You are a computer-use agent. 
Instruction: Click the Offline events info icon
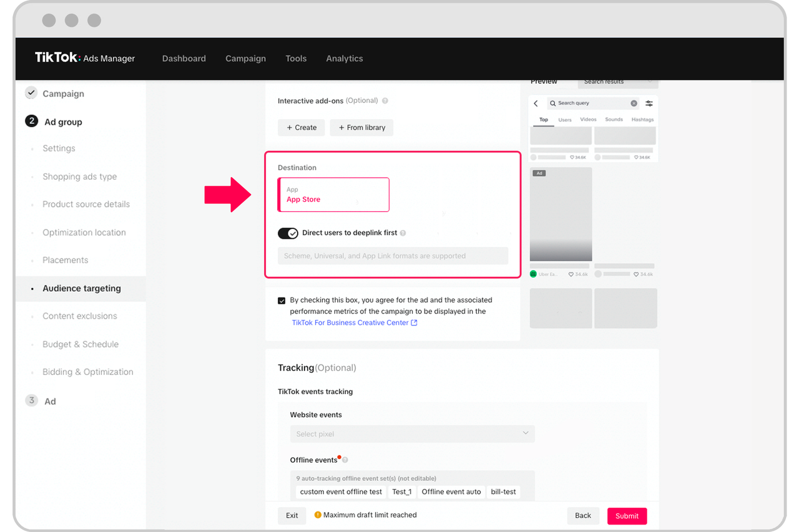[345, 460]
